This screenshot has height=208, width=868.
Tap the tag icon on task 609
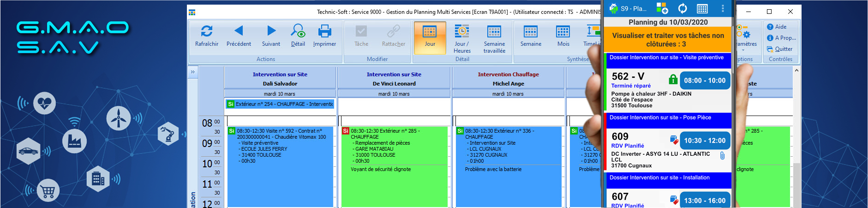coord(674,140)
